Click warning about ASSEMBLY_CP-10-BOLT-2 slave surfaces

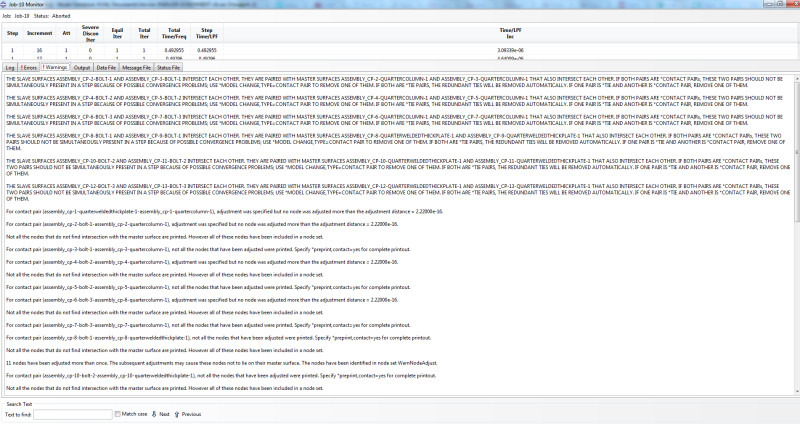click(x=398, y=167)
